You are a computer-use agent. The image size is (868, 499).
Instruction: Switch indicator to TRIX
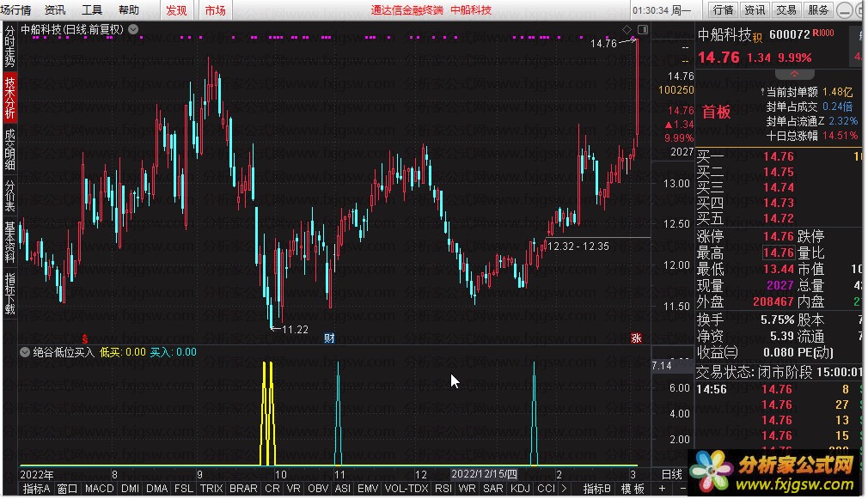pyautogui.click(x=211, y=489)
